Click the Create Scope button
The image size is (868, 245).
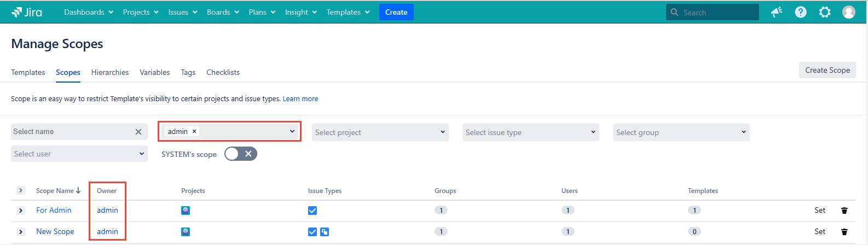(827, 70)
